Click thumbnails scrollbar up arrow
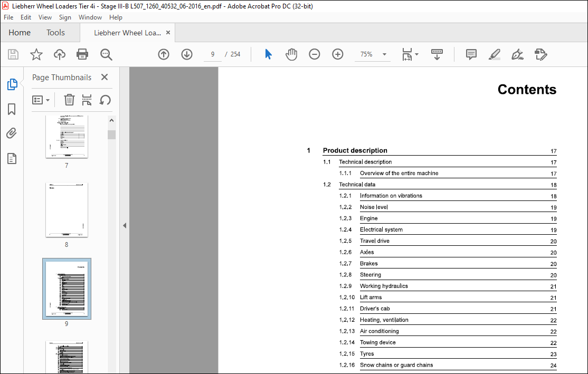This screenshot has height=374, width=588. [111, 120]
